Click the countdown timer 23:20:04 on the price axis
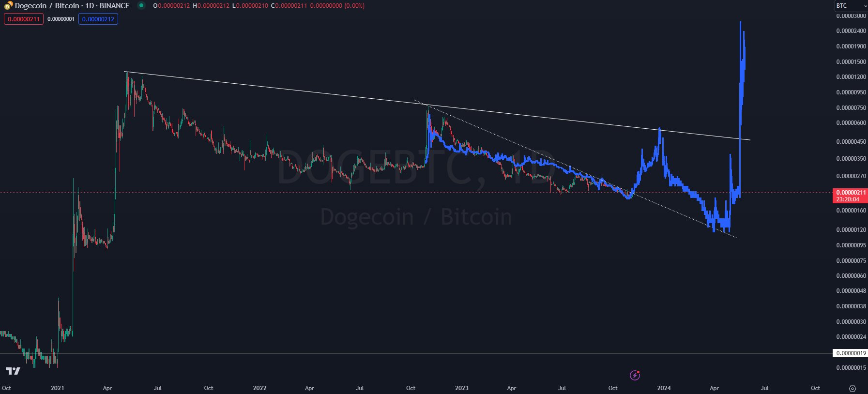Viewport: 868px width, 394px height. 848,199
